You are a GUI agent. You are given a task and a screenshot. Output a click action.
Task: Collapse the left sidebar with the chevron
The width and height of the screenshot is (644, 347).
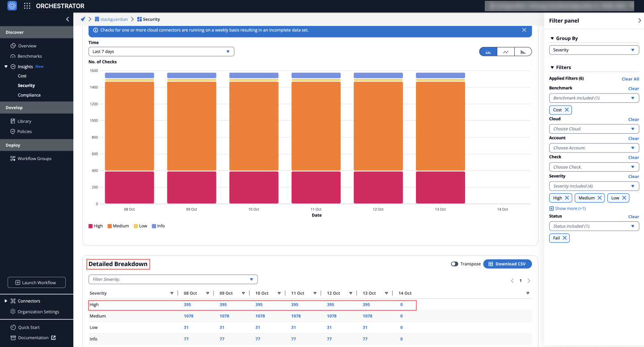pyautogui.click(x=68, y=19)
